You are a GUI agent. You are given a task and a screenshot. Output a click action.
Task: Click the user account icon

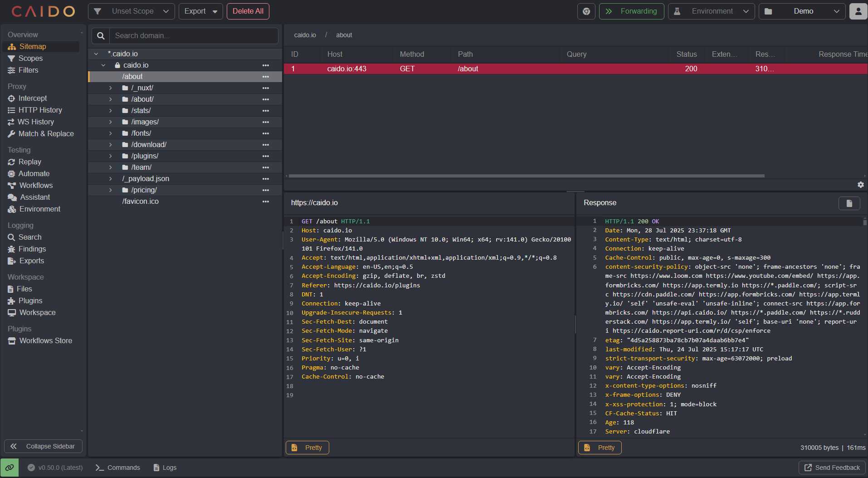(858, 11)
